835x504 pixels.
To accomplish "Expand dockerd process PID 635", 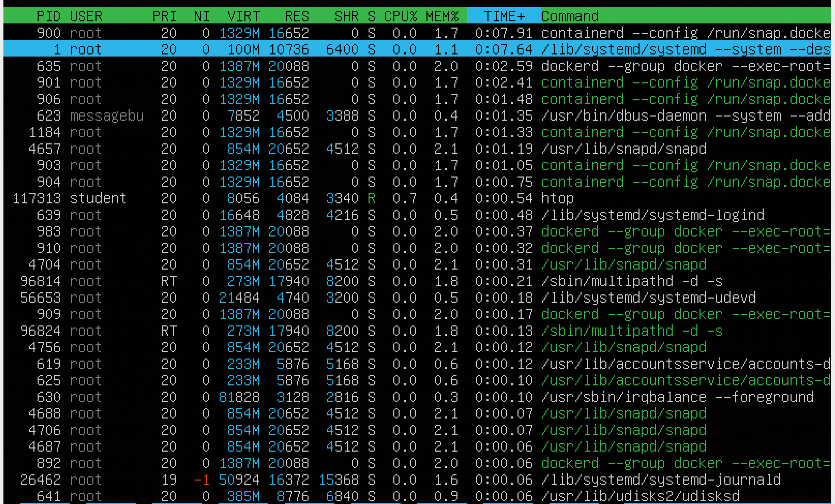I will (417, 66).
